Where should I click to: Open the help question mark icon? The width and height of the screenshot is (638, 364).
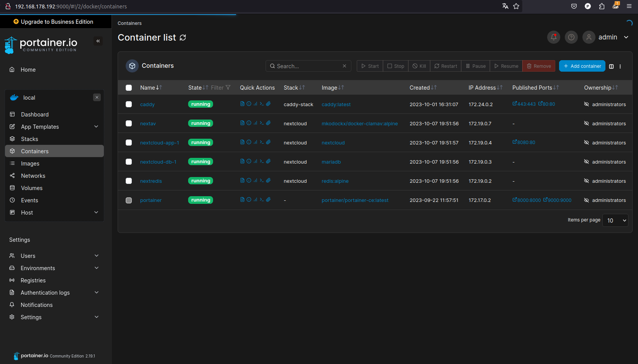(x=571, y=37)
